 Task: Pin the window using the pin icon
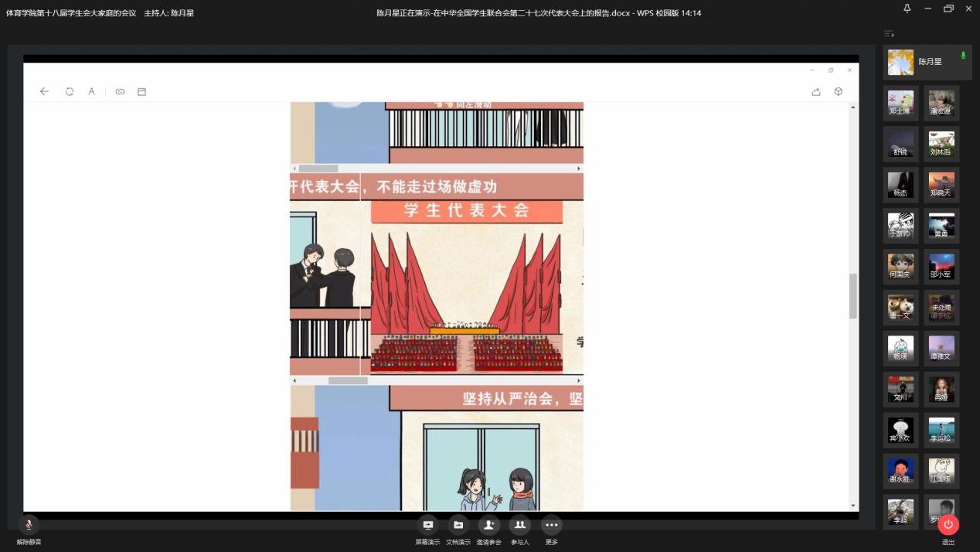pos(907,9)
